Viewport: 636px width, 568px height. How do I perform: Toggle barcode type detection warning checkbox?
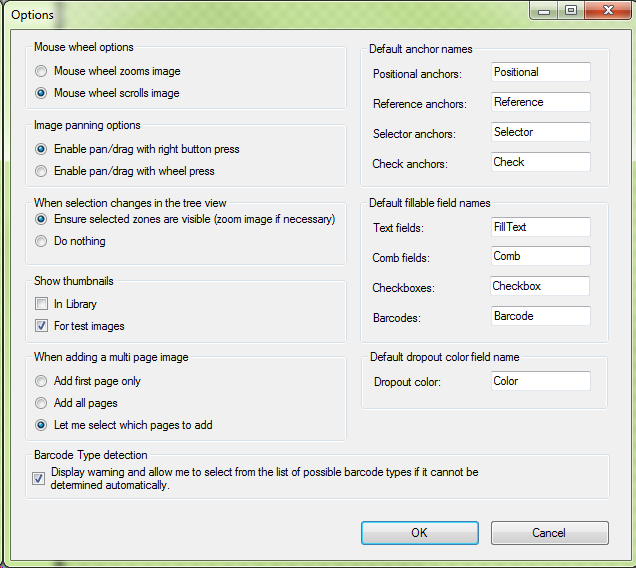tap(39, 478)
